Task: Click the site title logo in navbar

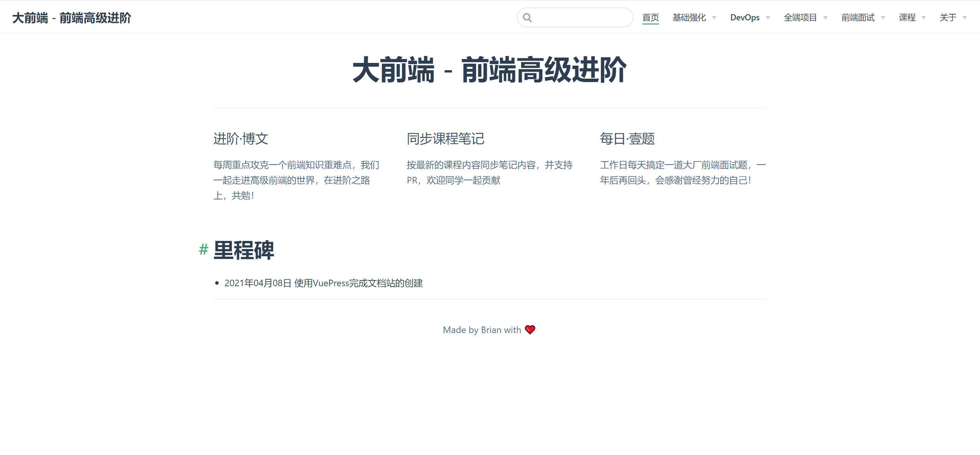Action: tap(72, 18)
